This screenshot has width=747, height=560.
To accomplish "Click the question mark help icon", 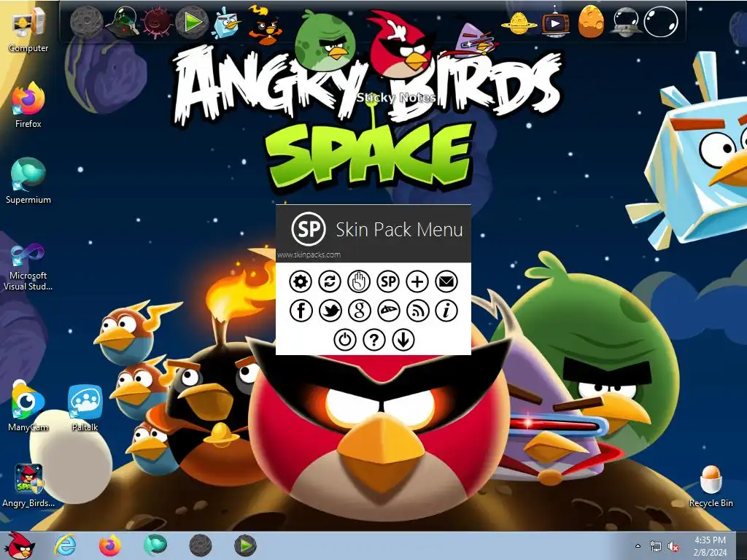I will 374,340.
